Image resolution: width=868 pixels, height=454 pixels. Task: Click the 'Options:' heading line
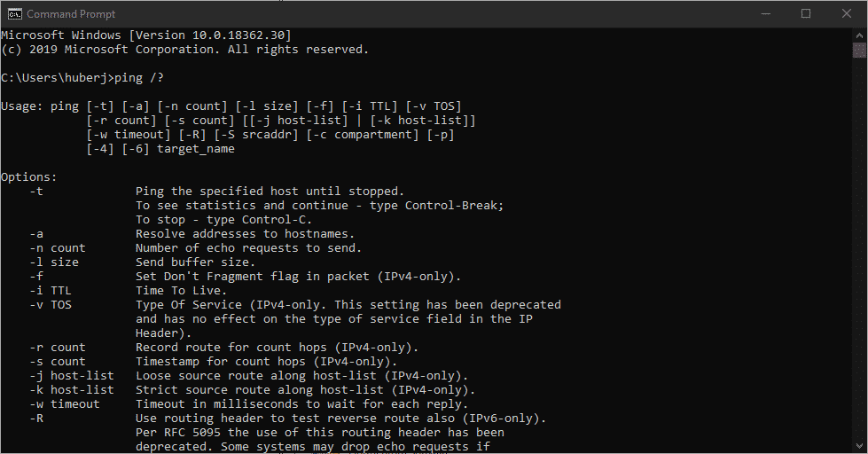pyautogui.click(x=28, y=177)
